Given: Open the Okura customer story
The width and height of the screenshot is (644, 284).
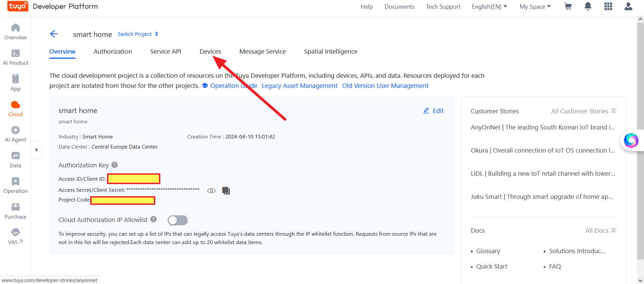Looking at the screenshot, I should (x=543, y=151).
